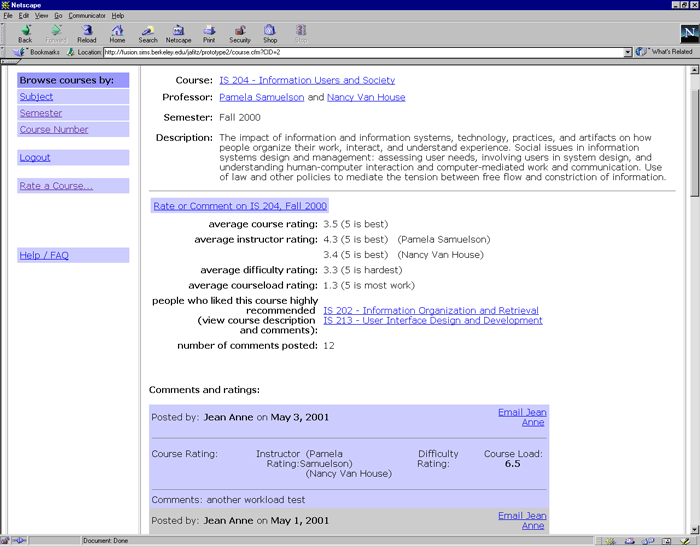700x547 pixels.
Task: View professor Pamela Samuelson's page
Action: (262, 97)
